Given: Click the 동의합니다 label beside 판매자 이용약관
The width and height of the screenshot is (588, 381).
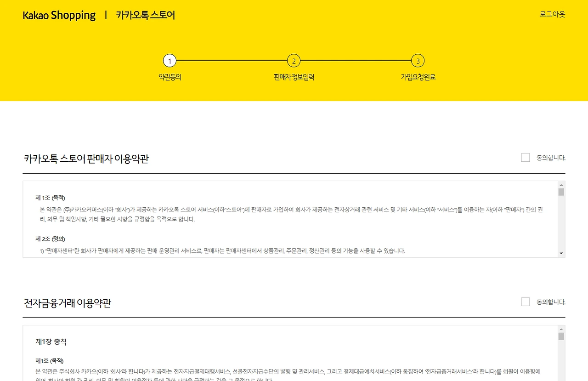Looking at the screenshot, I should (551, 158).
